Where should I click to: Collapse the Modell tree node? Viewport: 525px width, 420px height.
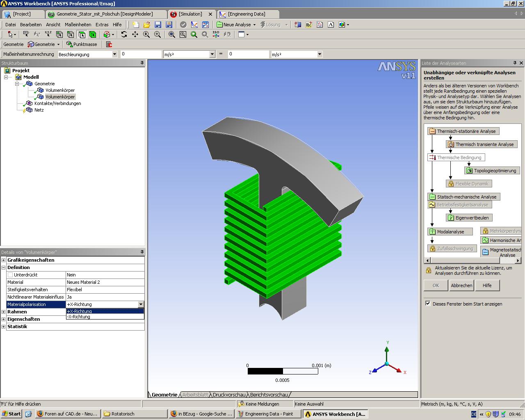click(x=6, y=77)
